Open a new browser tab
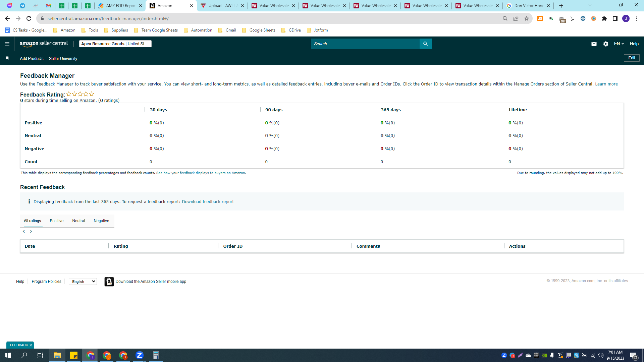Image resolution: width=644 pixels, height=362 pixels. click(561, 6)
